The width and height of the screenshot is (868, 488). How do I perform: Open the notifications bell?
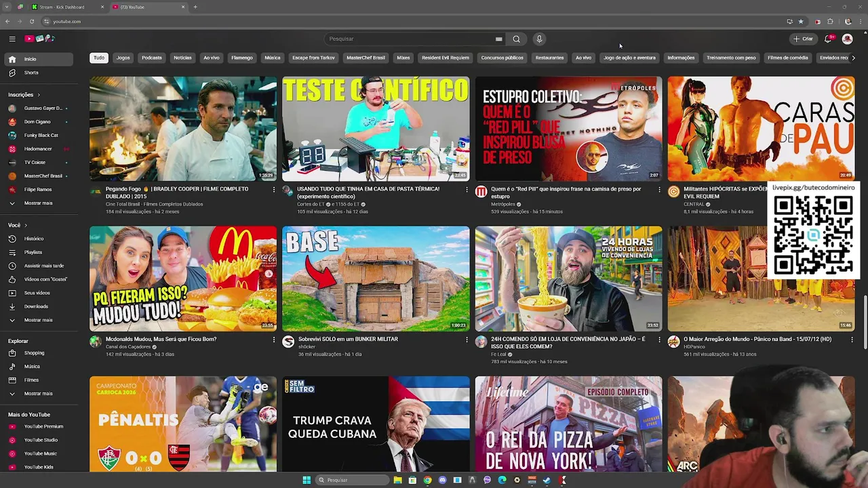click(x=828, y=39)
